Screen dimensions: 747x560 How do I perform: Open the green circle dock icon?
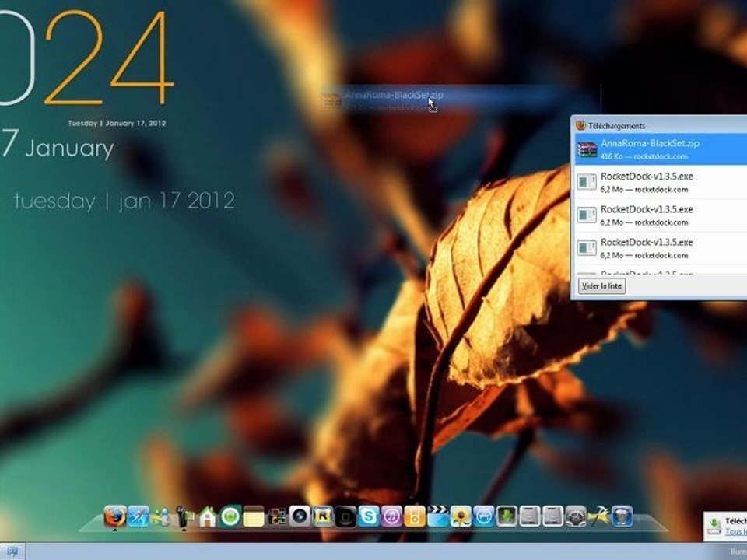tap(230, 517)
